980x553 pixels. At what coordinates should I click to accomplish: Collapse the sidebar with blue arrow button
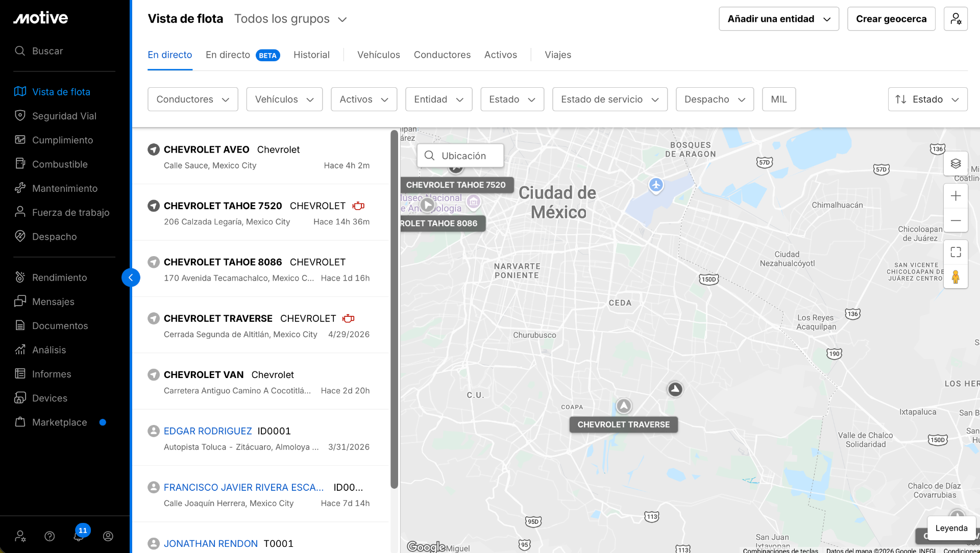point(131,278)
